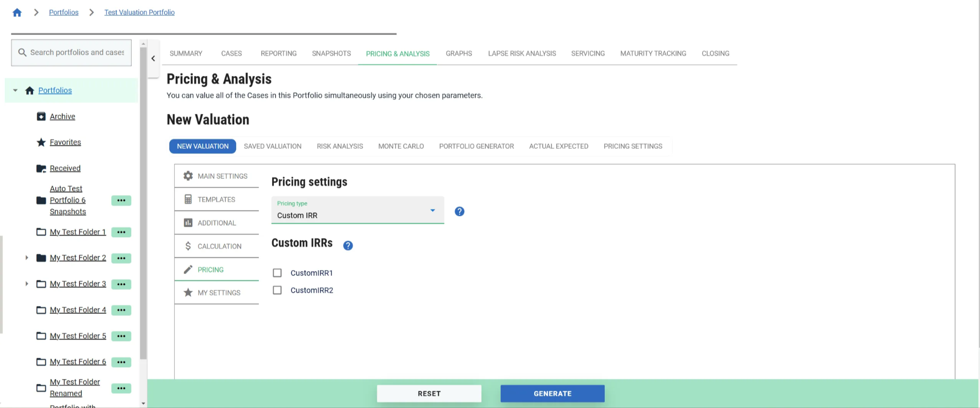
Task: Collapse the Portfolios tree root
Action: pos(15,90)
